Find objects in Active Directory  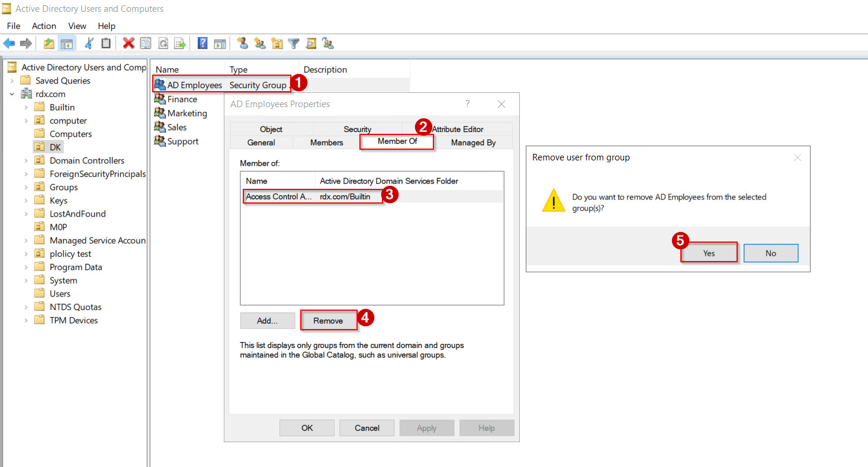[x=310, y=43]
